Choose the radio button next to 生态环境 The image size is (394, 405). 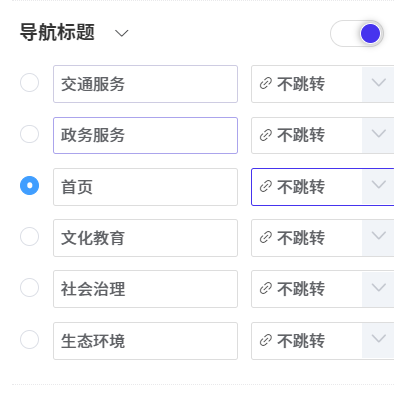[x=29, y=339]
